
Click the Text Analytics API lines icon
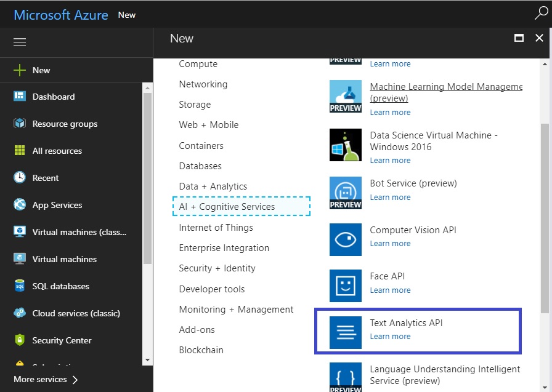click(x=346, y=332)
